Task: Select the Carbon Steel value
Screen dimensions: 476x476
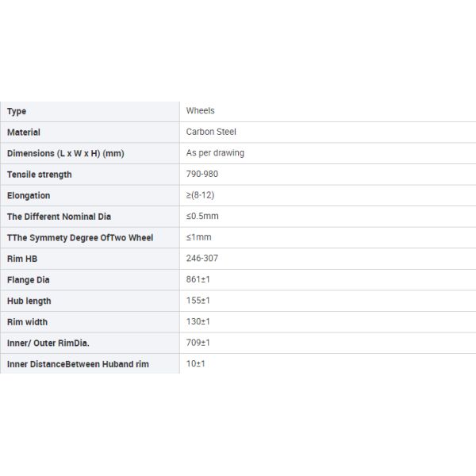Action: click(x=211, y=132)
